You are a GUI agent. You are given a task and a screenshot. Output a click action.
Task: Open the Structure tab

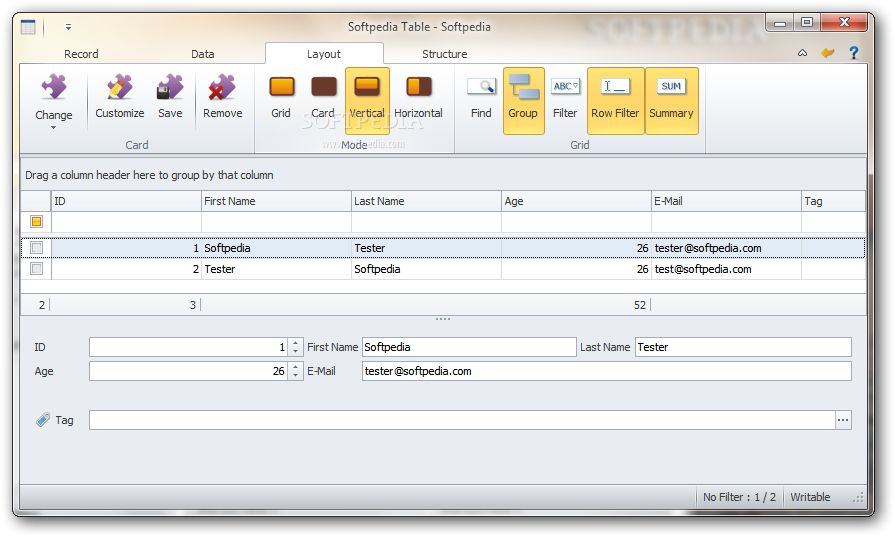[x=445, y=54]
